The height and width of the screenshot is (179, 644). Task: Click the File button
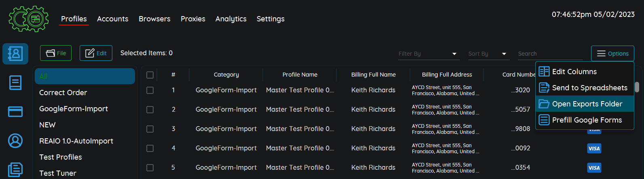pyautogui.click(x=56, y=53)
